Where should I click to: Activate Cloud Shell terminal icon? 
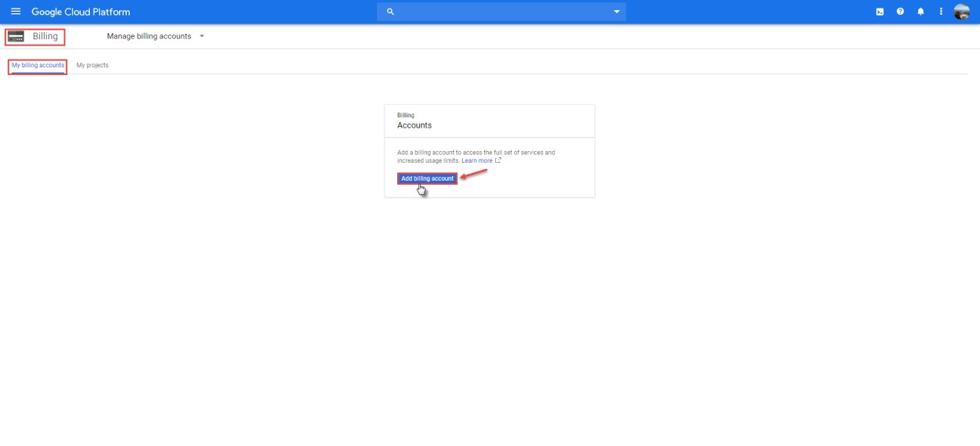(880, 12)
